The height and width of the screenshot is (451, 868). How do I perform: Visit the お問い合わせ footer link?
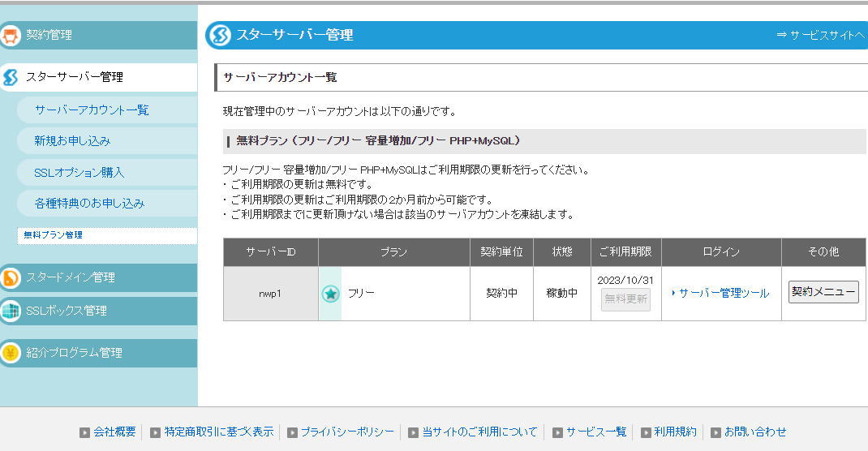click(754, 432)
